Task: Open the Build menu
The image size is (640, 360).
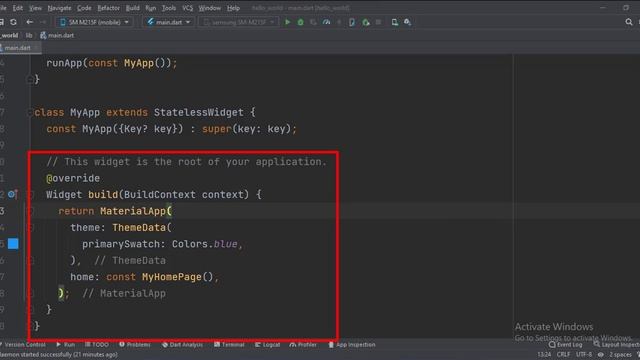Action: pyautogui.click(x=132, y=8)
